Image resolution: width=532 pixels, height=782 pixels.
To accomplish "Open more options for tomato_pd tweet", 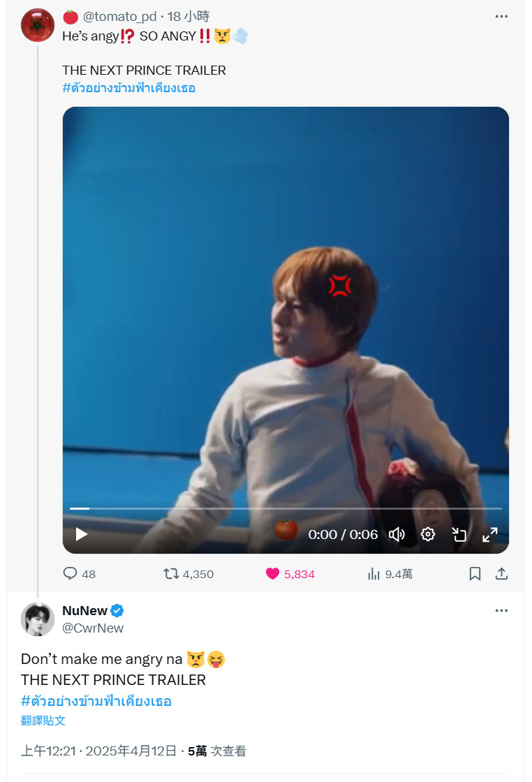I will 501,17.
